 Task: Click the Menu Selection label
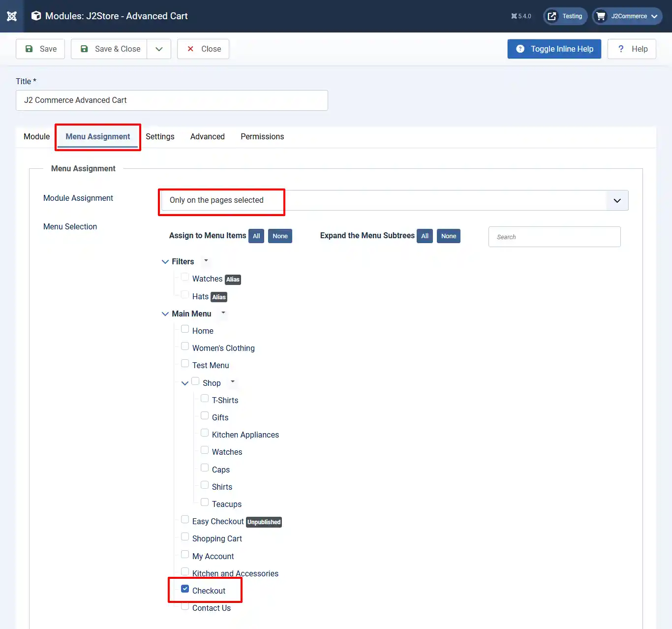click(x=70, y=227)
